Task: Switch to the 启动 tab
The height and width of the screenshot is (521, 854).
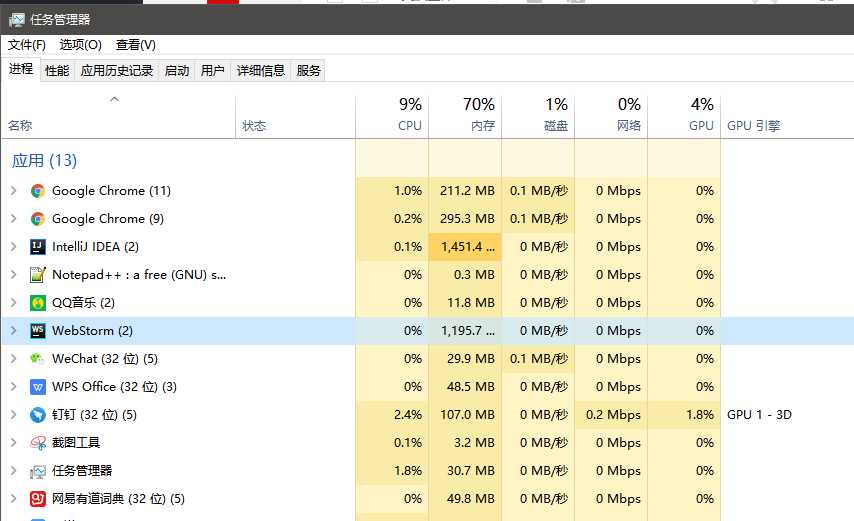Action: click(177, 71)
